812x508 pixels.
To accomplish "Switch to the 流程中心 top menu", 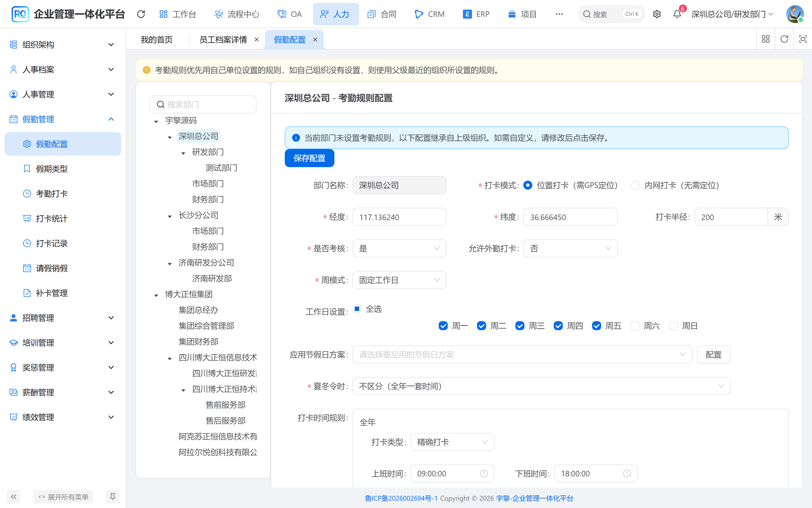I will coord(237,14).
